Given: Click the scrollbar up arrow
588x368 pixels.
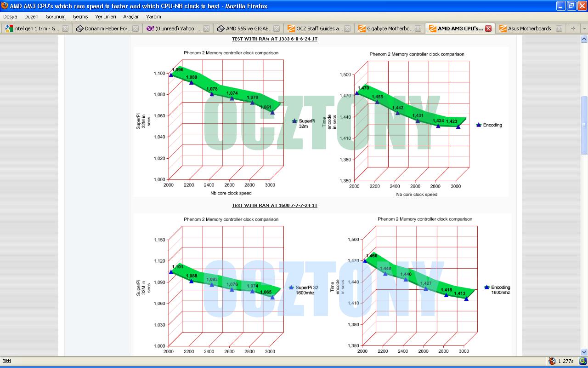Looking at the screenshot, I should coord(584,39).
